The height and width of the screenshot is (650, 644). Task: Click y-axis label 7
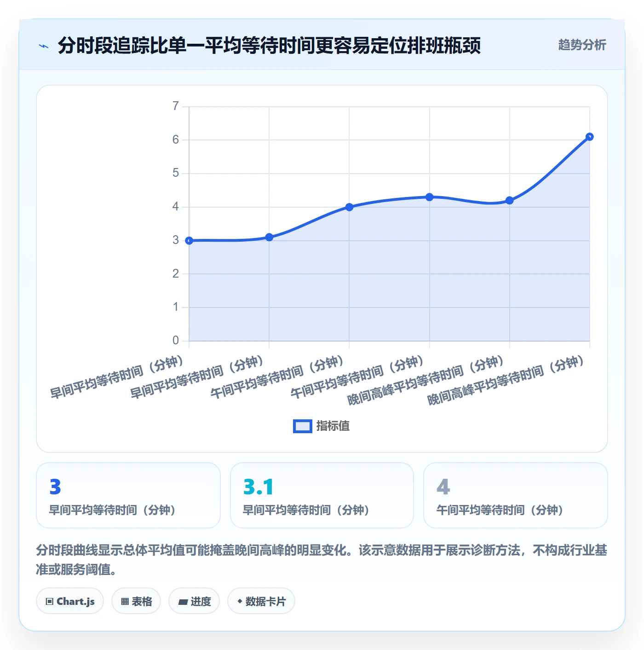click(x=176, y=106)
